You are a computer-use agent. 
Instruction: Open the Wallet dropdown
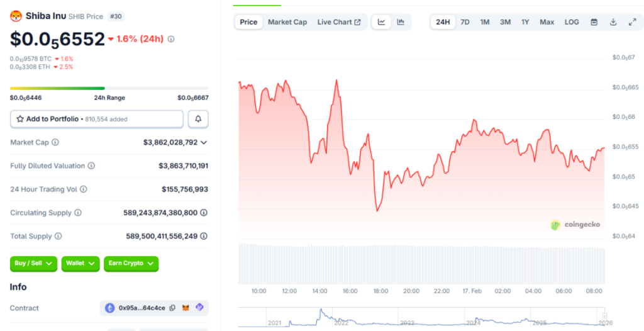pyautogui.click(x=80, y=264)
